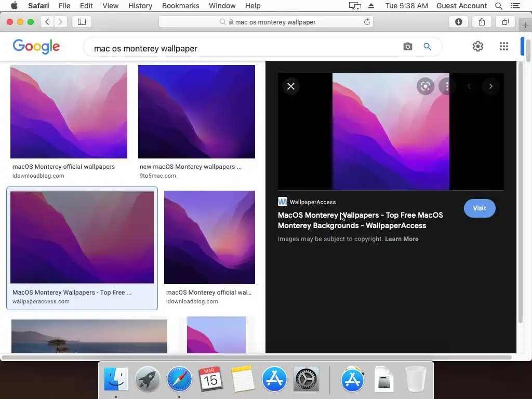Open the File menu
This screenshot has height=399, width=532.
coord(64,6)
